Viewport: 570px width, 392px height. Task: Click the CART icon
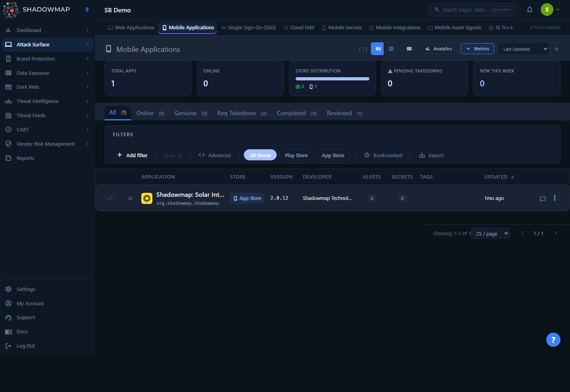(8, 129)
